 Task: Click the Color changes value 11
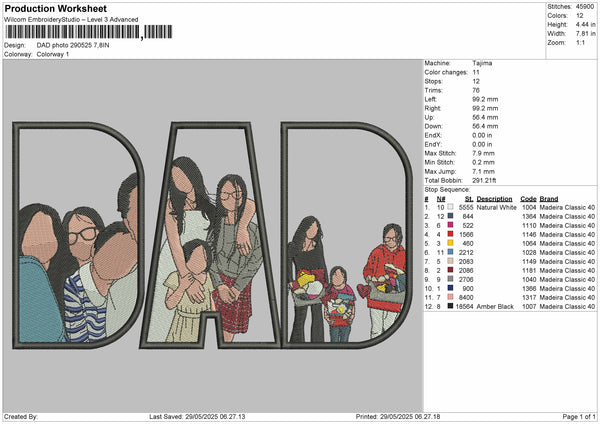476,72
